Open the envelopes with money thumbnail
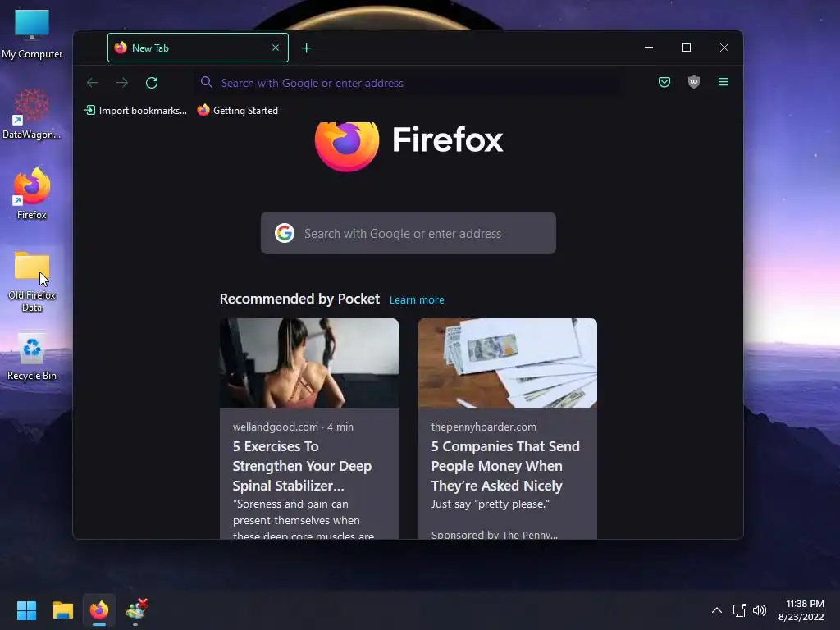 pyautogui.click(x=507, y=363)
